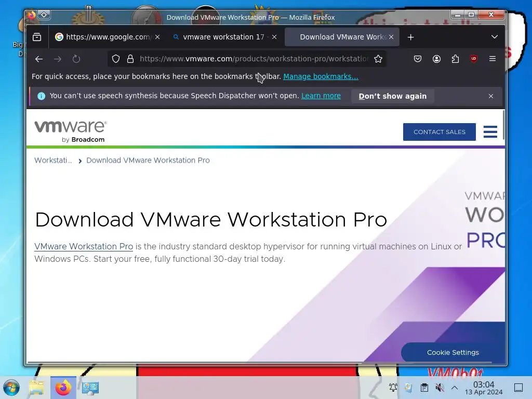Click page vertical scrollbar

pos(503,125)
